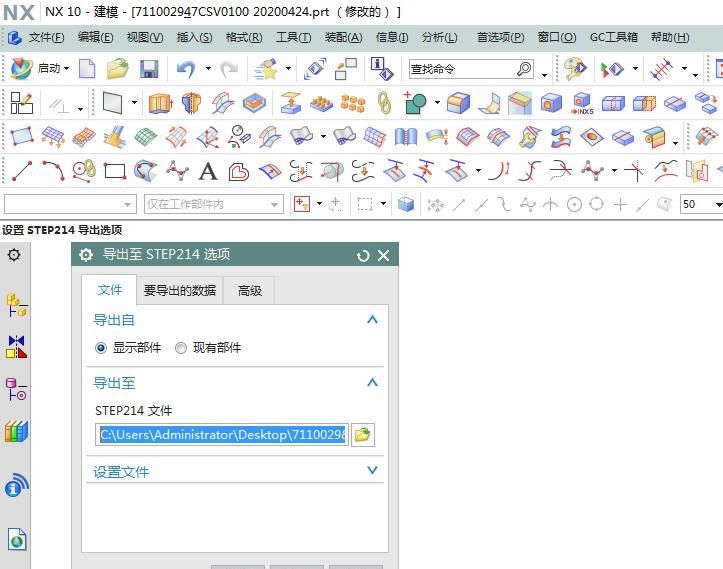Toggle the snap arc center option
Screen dimensions: 723x569
[574, 204]
